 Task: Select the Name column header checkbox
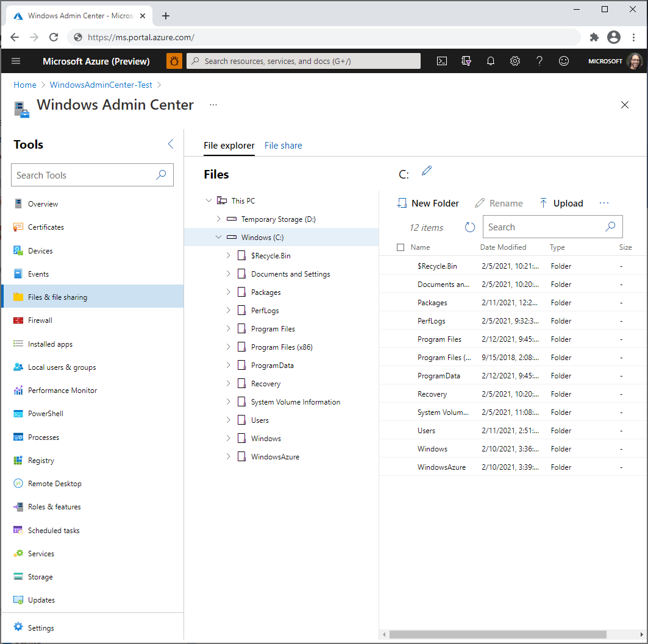coord(401,247)
